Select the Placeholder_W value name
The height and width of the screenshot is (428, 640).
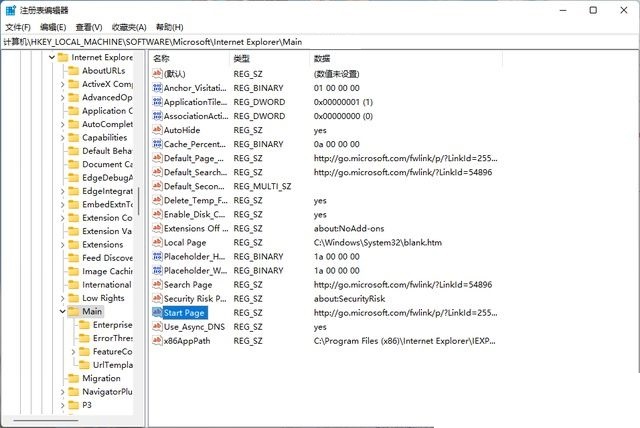(x=195, y=271)
